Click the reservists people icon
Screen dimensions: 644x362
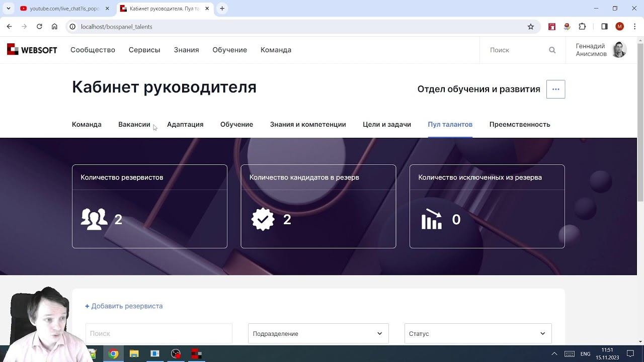tap(94, 219)
